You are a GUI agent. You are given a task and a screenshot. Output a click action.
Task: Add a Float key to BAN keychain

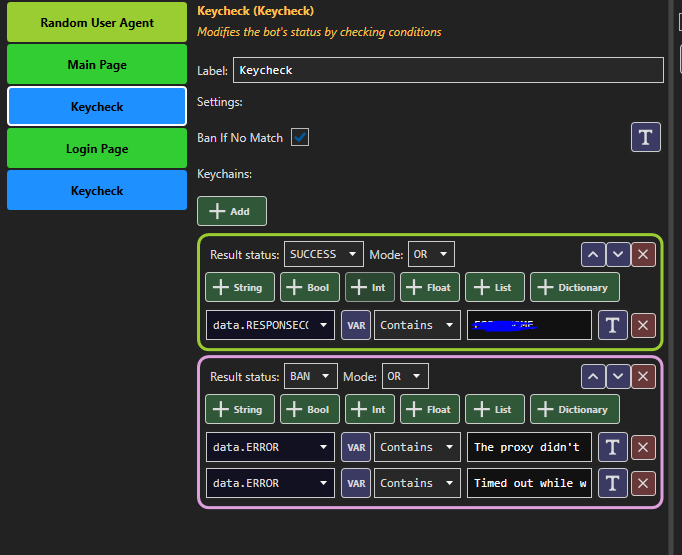[x=430, y=409]
